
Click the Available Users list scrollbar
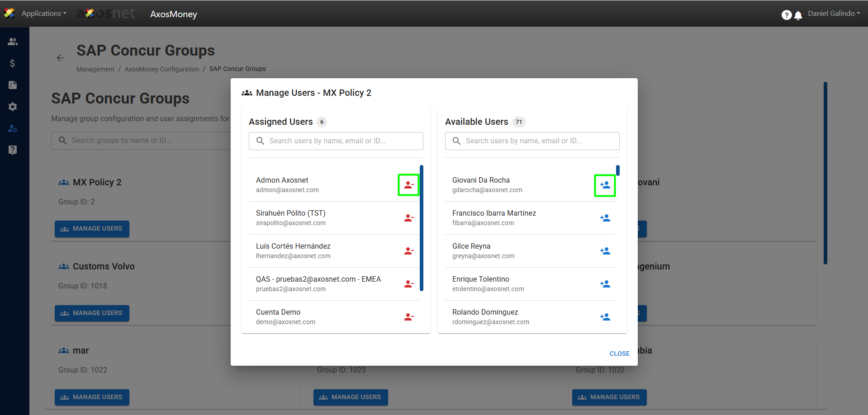click(617, 171)
